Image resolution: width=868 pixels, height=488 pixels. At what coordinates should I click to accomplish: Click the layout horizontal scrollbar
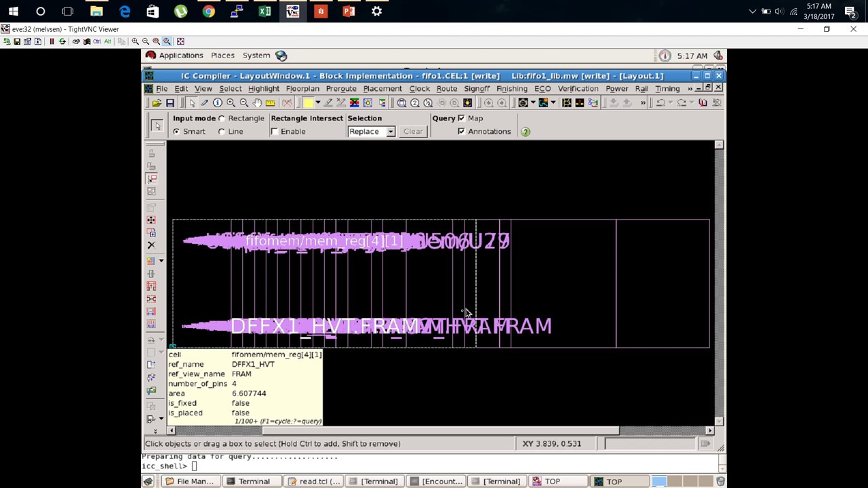(441, 430)
